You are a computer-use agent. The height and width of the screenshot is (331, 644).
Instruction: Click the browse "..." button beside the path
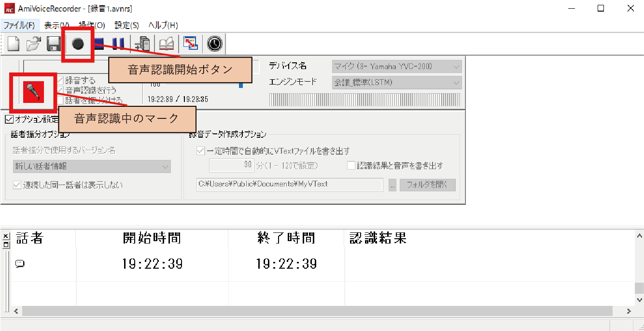point(392,185)
